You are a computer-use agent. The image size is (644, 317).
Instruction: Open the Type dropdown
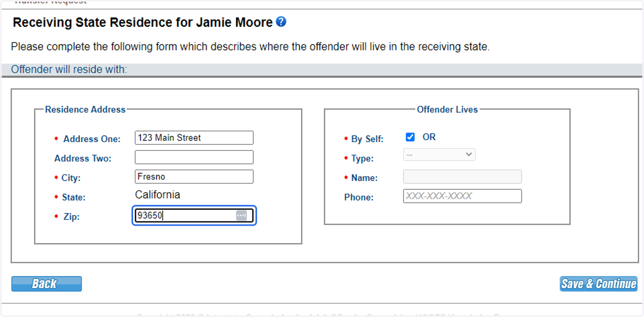439,154
